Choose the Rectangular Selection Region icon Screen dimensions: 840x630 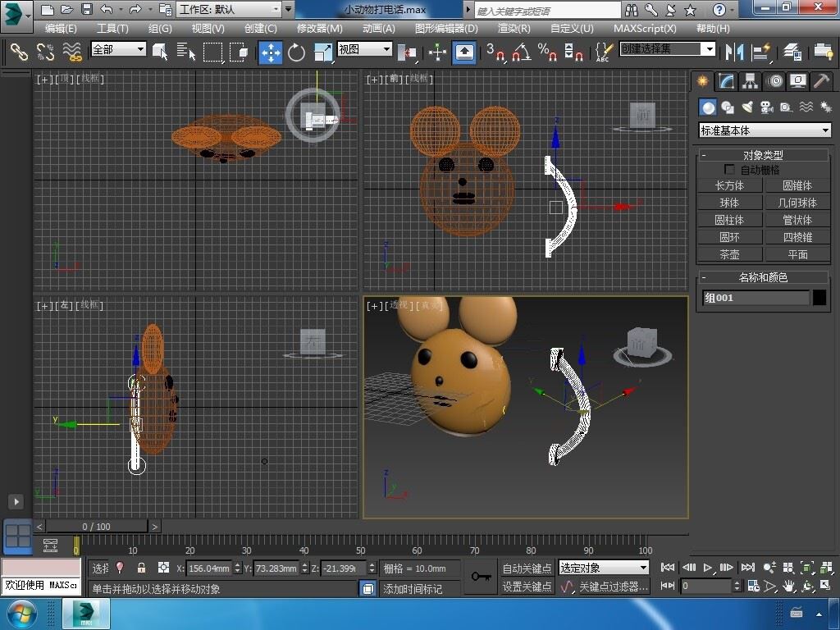click(x=212, y=52)
